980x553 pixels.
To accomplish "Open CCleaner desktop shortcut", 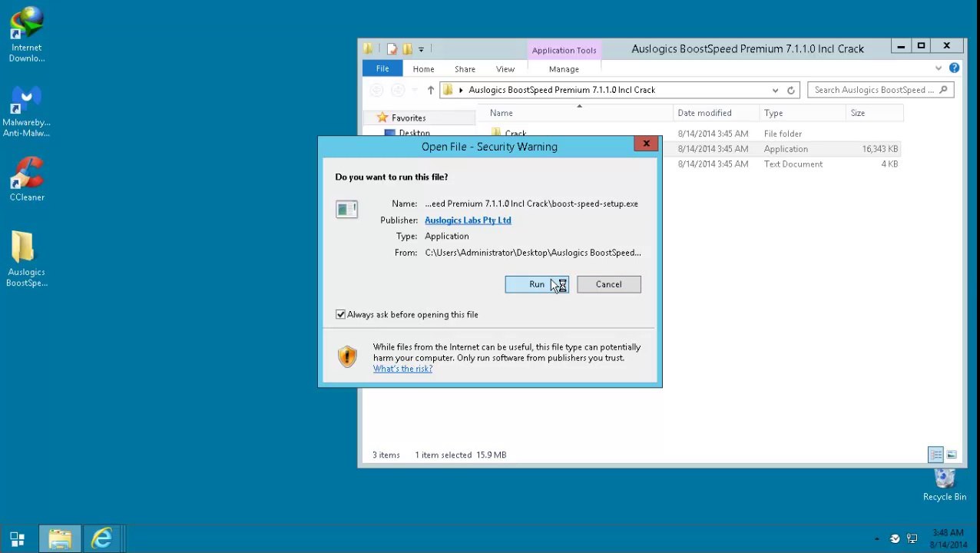I will 27,179.
